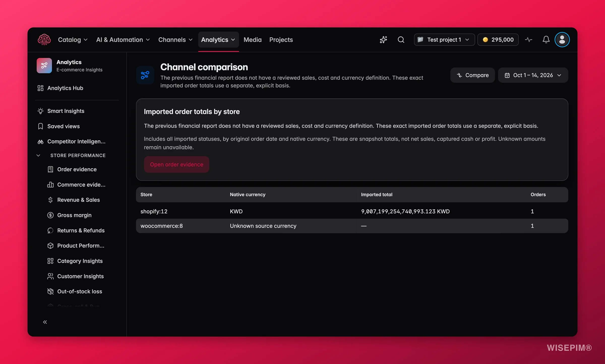
Task: Open search with the magnifier icon
Action: coord(401,40)
